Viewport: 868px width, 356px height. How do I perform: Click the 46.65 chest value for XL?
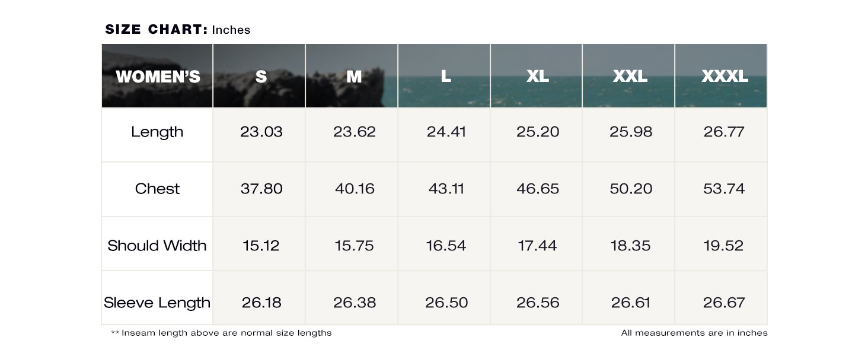[x=538, y=189]
